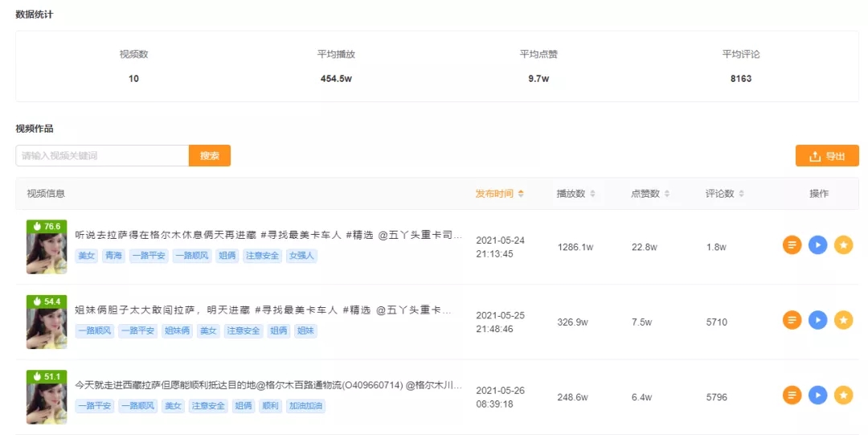Star the video with 248.6w views
The height and width of the screenshot is (435, 868).
click(843, 395)
